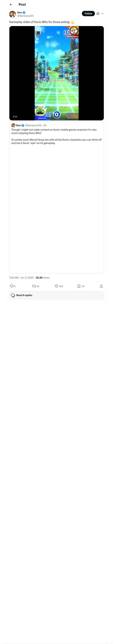This screenshot has width=113, height=644.
Task: Follow Gen with the Follow button
Action: click(x=88, y=14)
